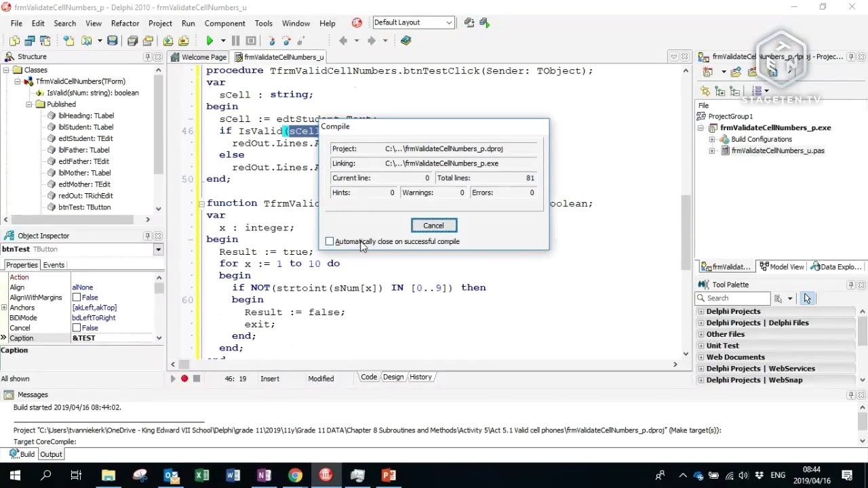The image size is (868, 488).
Task: Collapse the Published folder node
Action: [x=29, y=104]
